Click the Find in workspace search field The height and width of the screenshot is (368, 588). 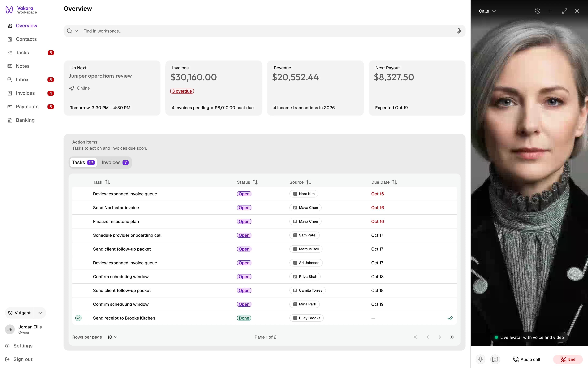(264, 31)
